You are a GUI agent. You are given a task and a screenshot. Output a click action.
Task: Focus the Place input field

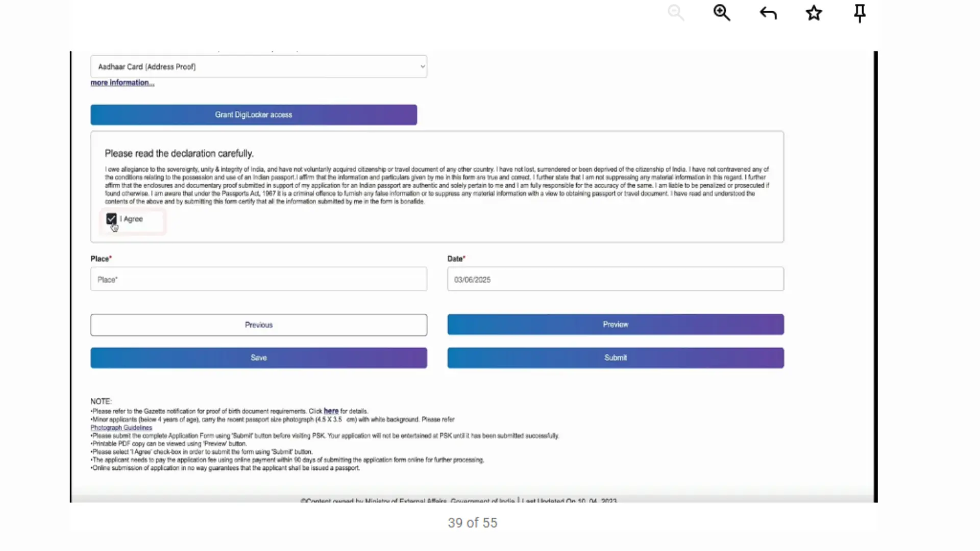pos(259,279)
